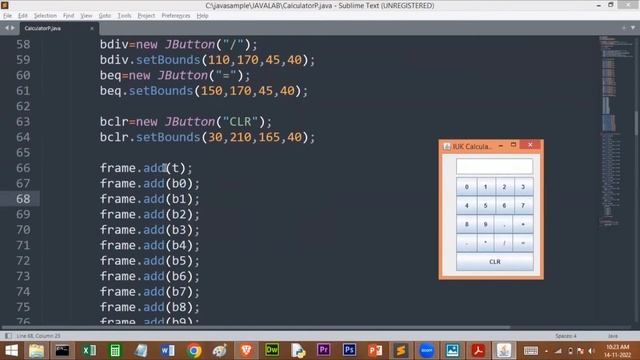Open Adobe Acrobat Reader from taskbar

[478, 351]
